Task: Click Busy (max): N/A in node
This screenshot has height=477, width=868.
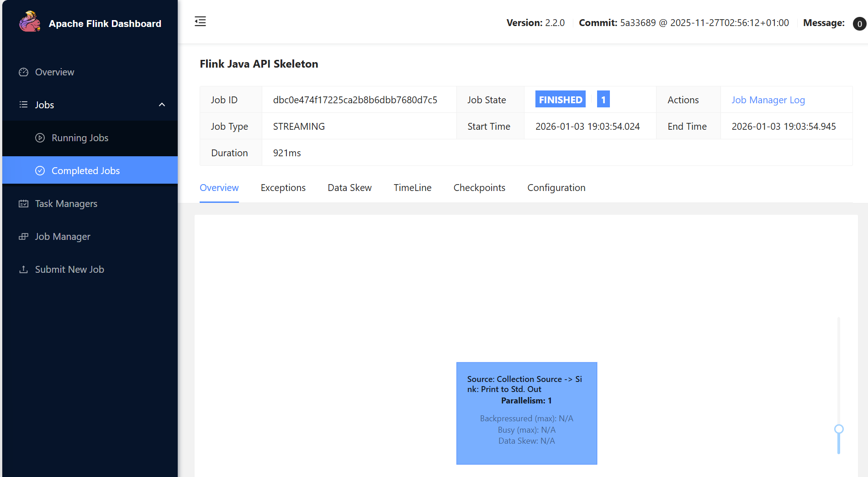Action: 526,430
